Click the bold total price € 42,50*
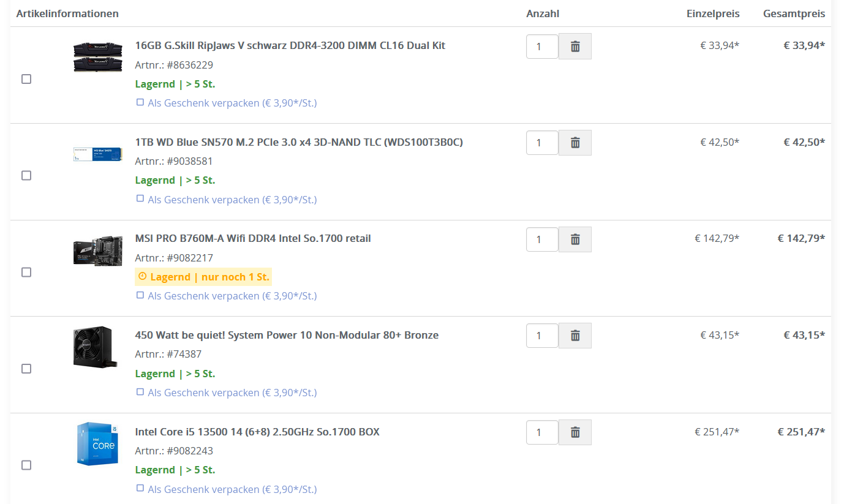 804,142
